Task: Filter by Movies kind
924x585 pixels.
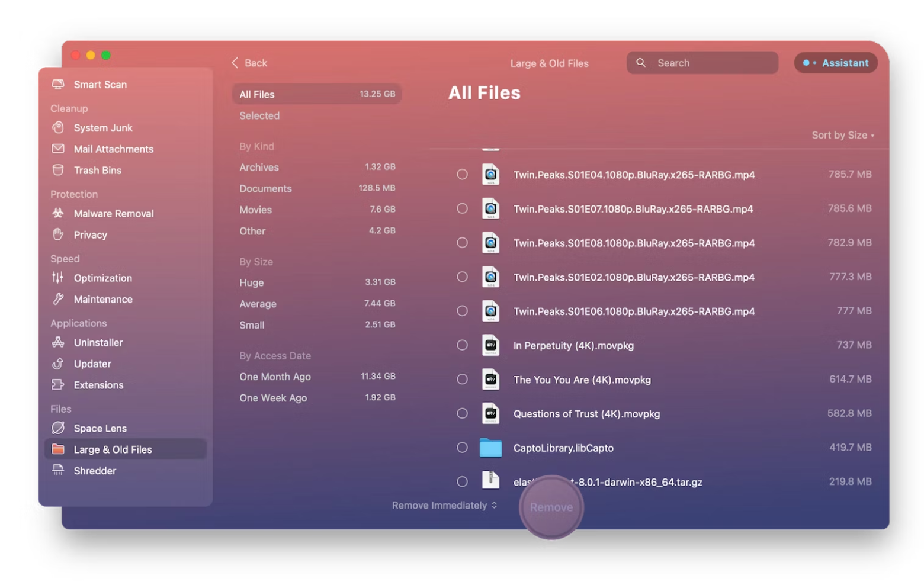Action: click(x=317, y=210)
